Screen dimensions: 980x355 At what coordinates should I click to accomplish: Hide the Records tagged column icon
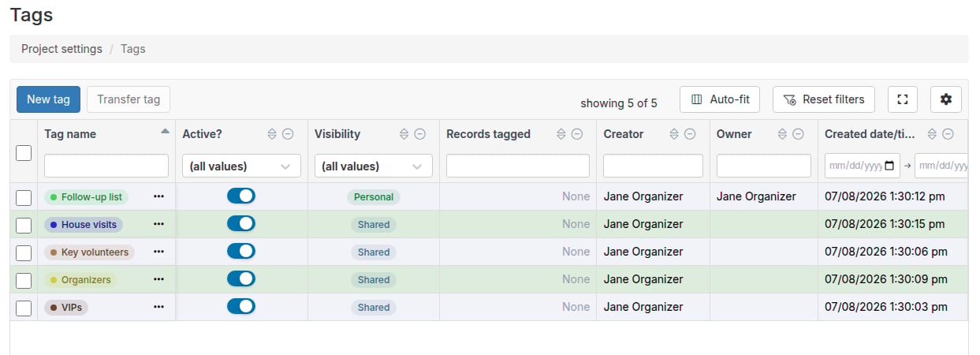(576, 134)
